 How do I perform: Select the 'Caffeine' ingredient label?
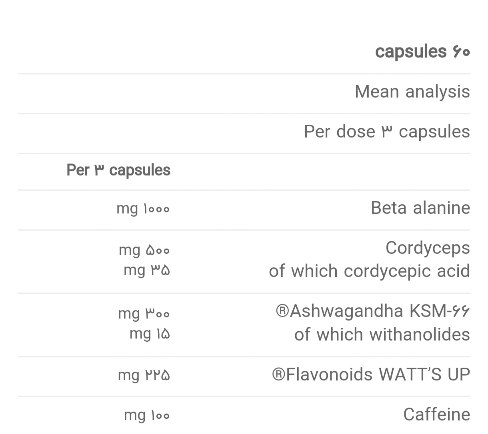437,415
